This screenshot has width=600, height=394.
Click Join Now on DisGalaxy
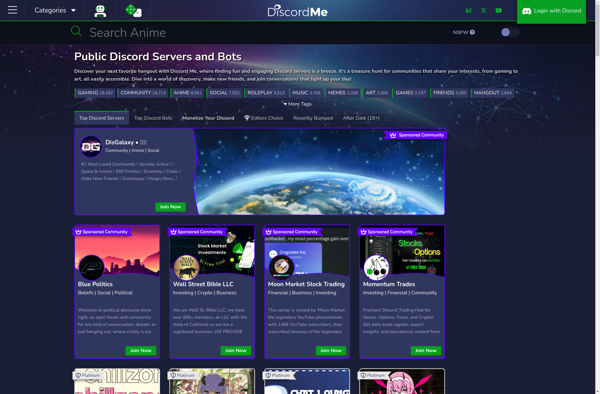(x=170, y=207)
